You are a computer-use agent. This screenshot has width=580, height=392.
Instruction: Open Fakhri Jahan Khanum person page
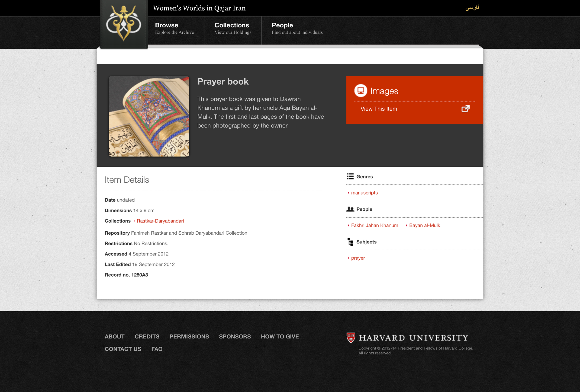pos(374,225)
